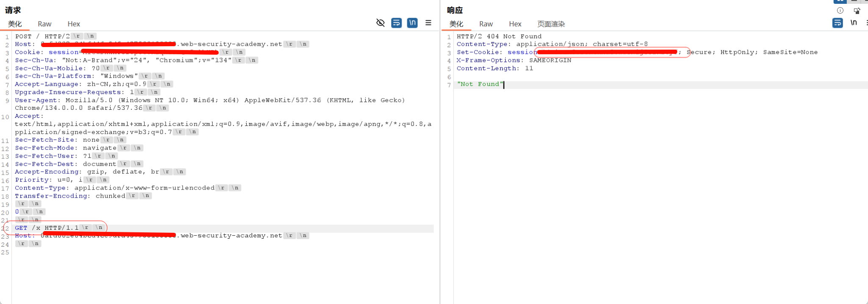Screen dimensions: 868x304
Task: Click the Set-Cookie response header name
Action: pos(479,52)
